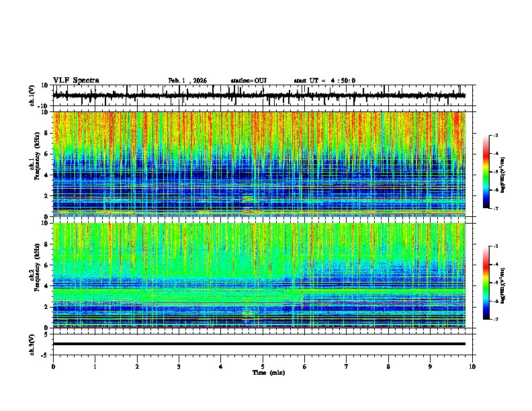Image resolution: width=532 pixels, height=411 pixels.
Task: Click time axis tick label '10'
Action: coord(472,367)
